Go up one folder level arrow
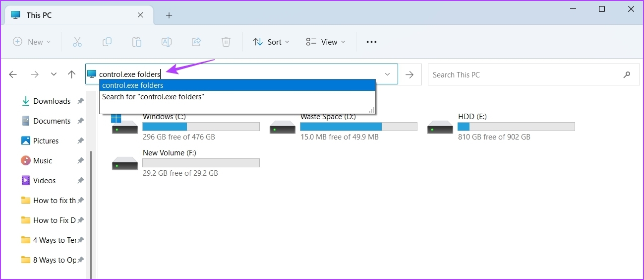Image resolution: width=644 pixels, height=280 pixels. pos(71,74)
